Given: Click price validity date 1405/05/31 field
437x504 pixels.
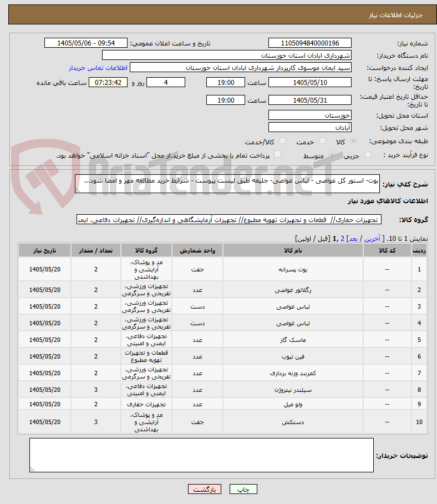Looking at the screenshot, I should tap(310, 100).
